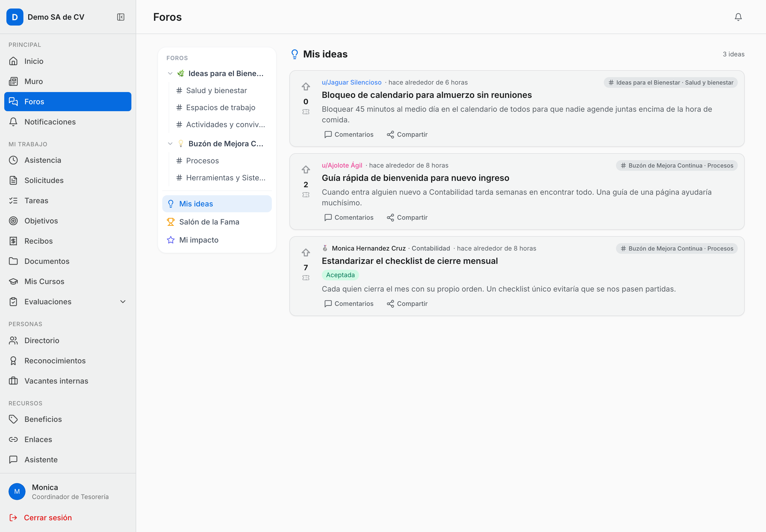Open comments icon on the calendario idea
Screen dimensions: 766x532
pyautogui.click(x=328, y=135)
